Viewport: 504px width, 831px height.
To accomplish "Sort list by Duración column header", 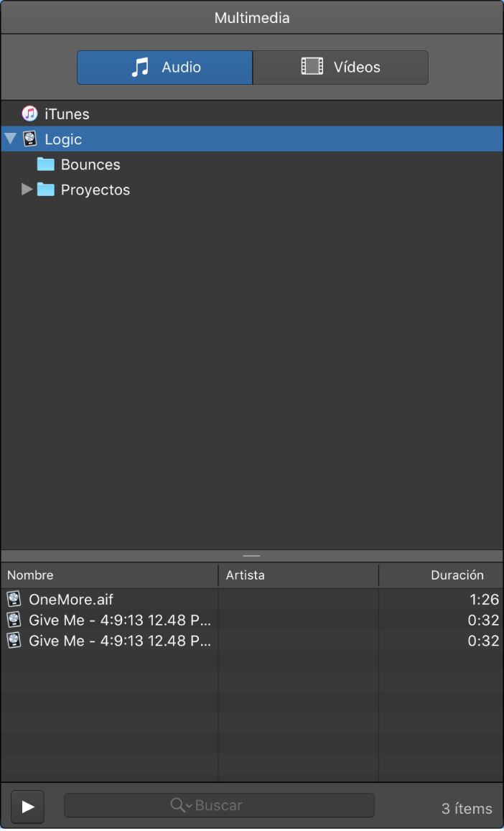I will pos(441,575).
